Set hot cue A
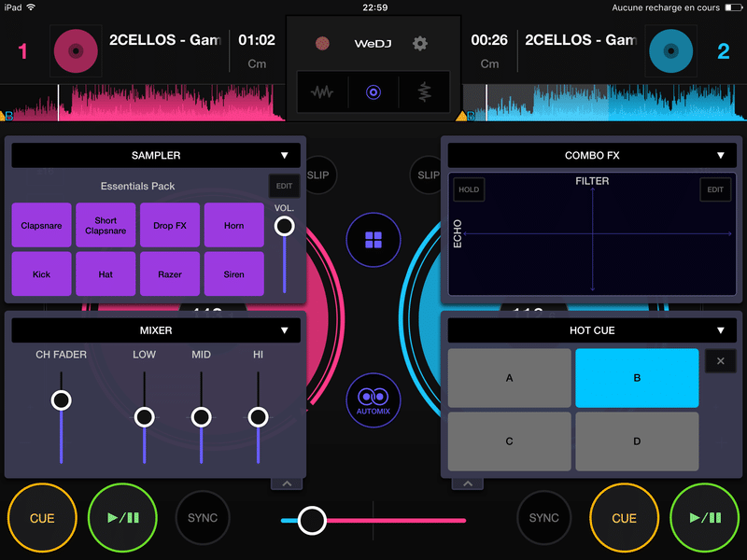Image resolution: width=747 pixels, height=560 pixels. [x=509, y=378]
